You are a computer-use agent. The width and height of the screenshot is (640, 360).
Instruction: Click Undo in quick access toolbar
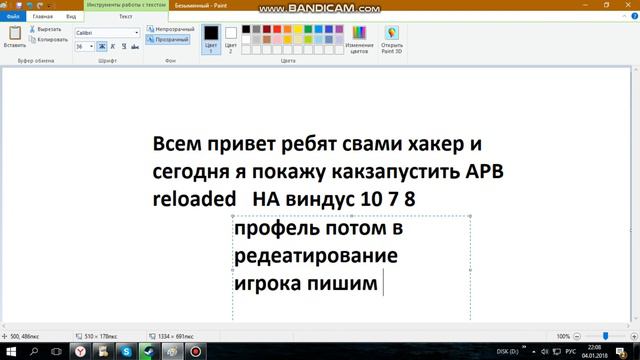[29, 5]
